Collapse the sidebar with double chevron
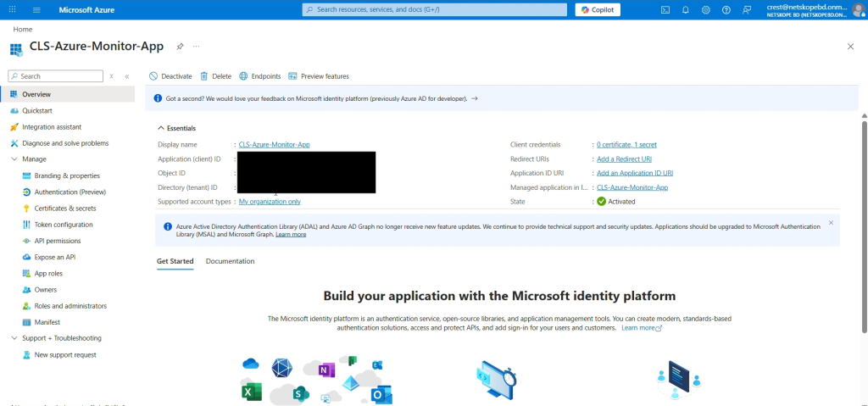The width and height of the screenshot is (868, 406). point(127,76)
